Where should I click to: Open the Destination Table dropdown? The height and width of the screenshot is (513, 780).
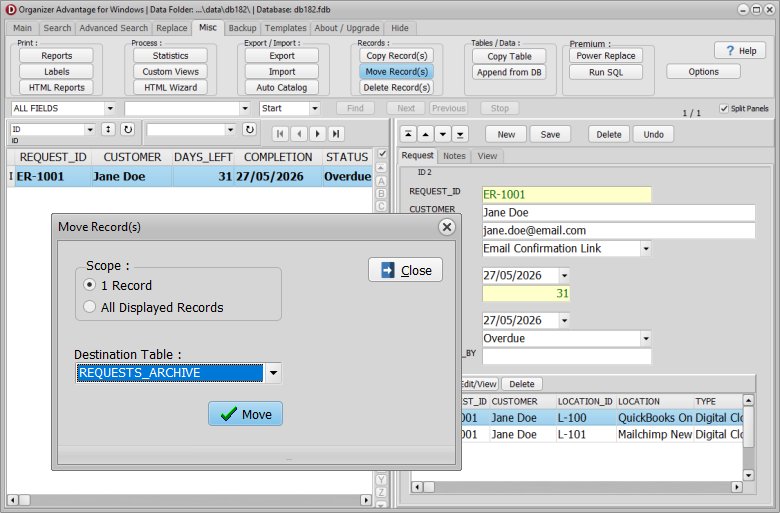274,373
